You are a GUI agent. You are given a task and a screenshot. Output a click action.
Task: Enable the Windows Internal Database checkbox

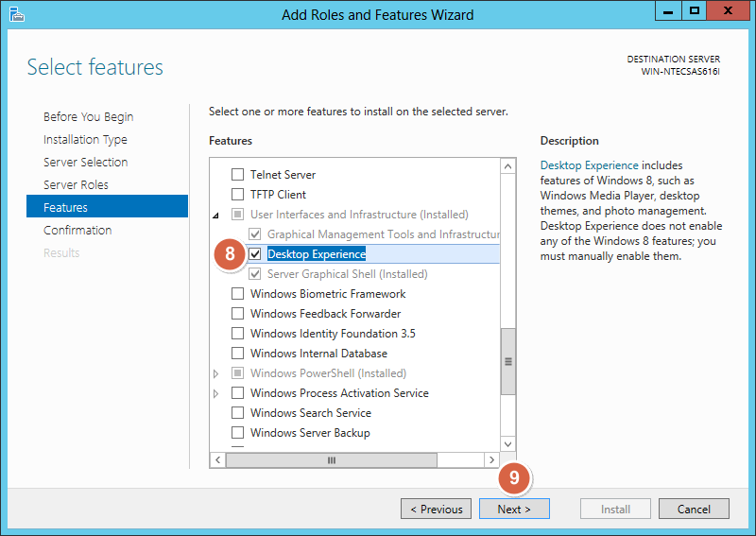click(x=238, y=354)
